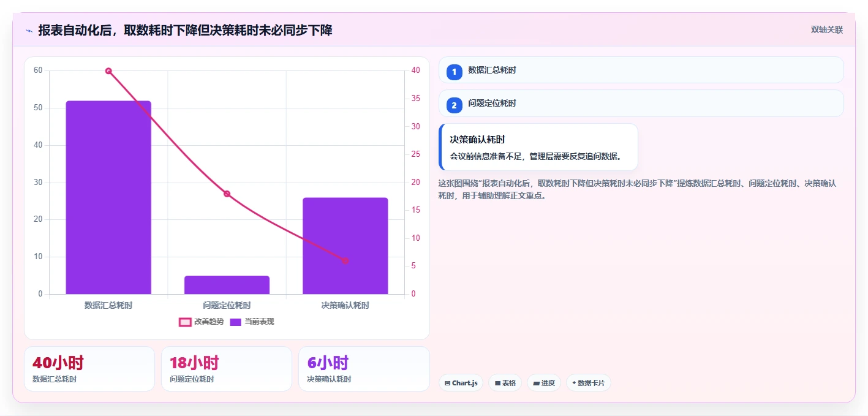
Task: Select the 表格 tag pill
Action: coord(505,383)
